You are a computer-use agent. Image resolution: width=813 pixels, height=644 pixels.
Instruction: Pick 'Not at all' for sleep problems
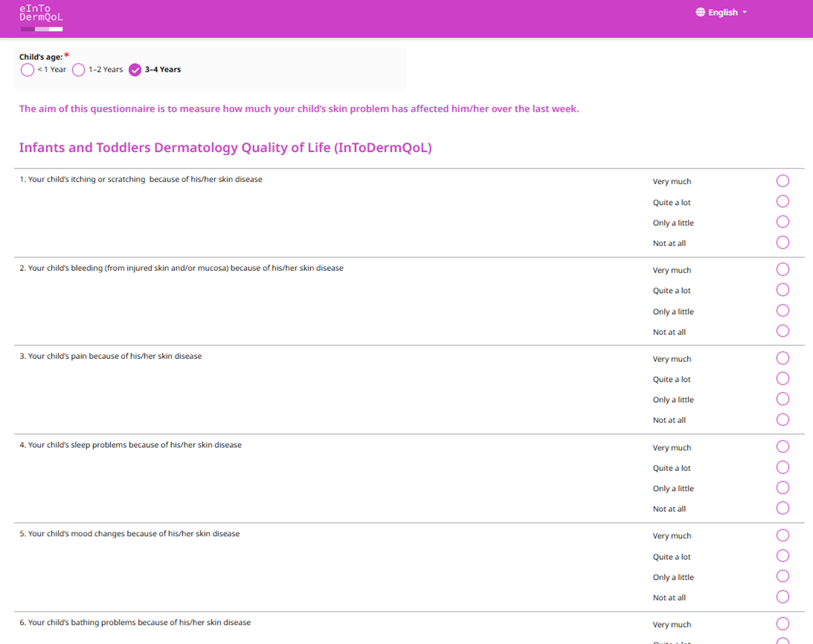(x=783, y=508)
